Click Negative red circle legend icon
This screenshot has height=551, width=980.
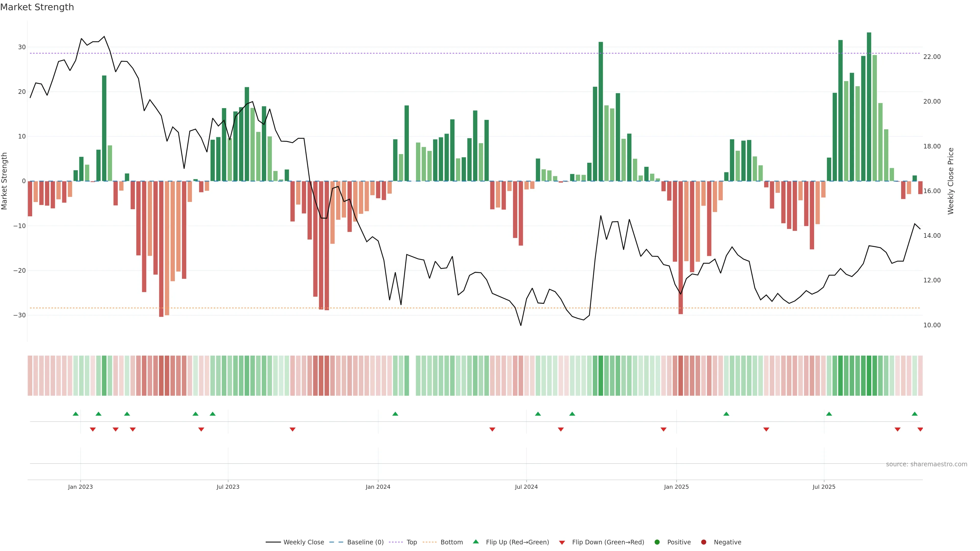[x=703, y=542]
